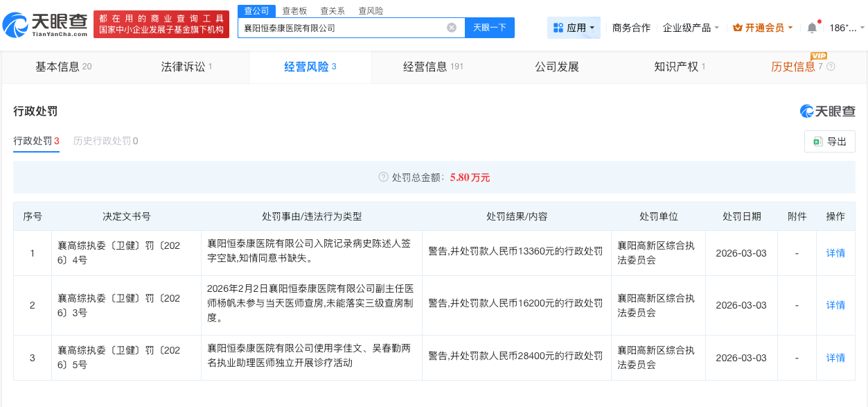Screen dimensions: 868x407
Task: Click the 天眼一下 search button
Action: click(x=489, y=27)
